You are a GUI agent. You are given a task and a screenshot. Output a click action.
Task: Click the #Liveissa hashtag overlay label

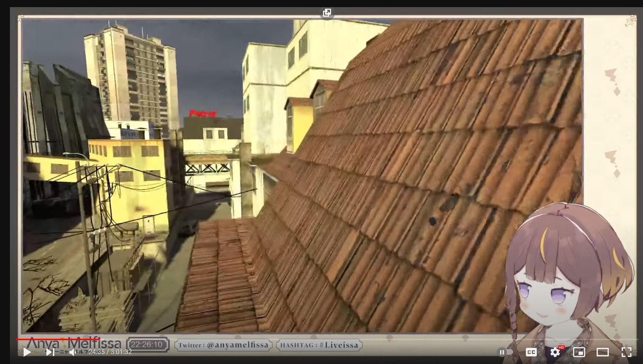tap(319, 345)
